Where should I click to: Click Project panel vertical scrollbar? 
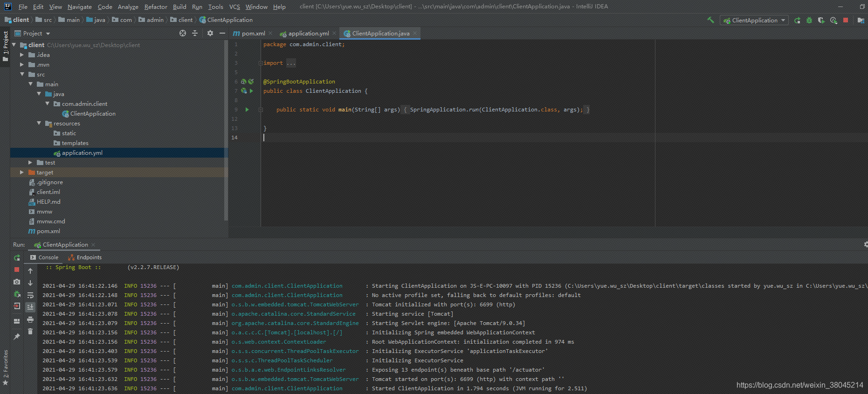click(x=226, y=130)
